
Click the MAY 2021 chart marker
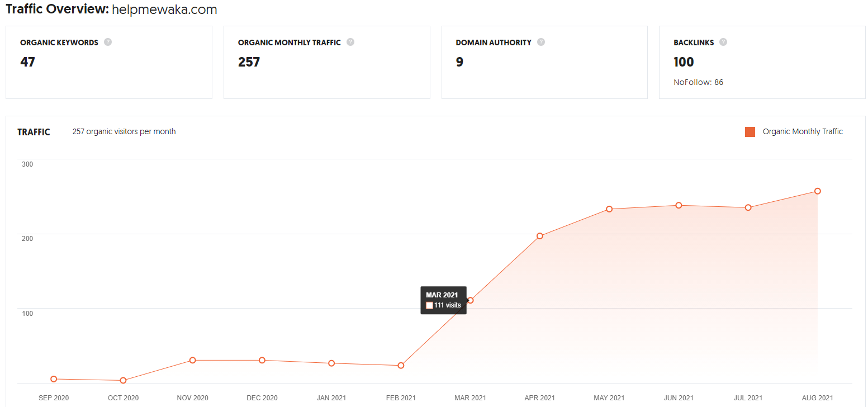(x=609, y=209)
